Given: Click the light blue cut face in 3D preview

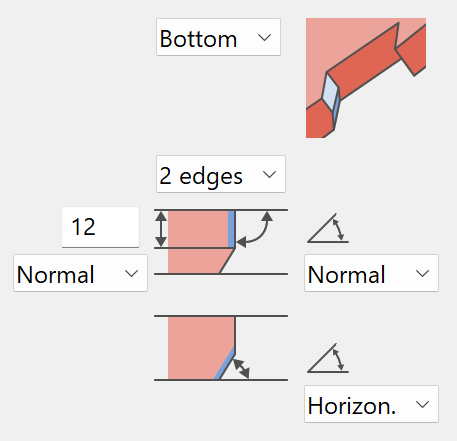Looking at the screenshot, I should click(330, 92).
